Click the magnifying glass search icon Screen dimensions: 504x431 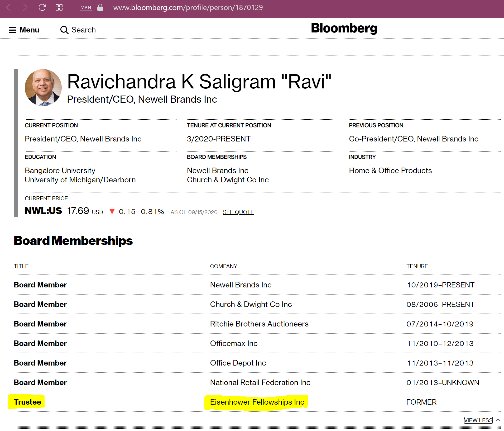[64, 30]
